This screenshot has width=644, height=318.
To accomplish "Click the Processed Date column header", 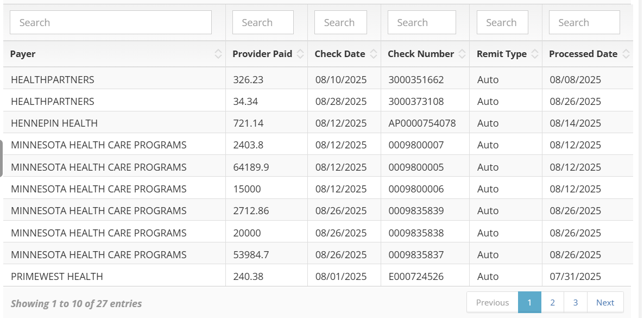I will tap(588, 54).
